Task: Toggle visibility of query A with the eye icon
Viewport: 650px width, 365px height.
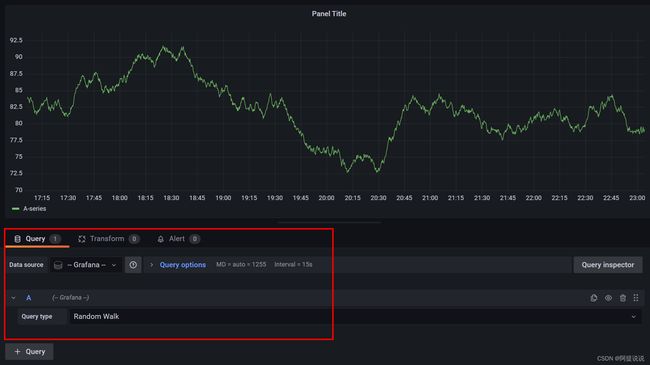Action: [608, 298]
